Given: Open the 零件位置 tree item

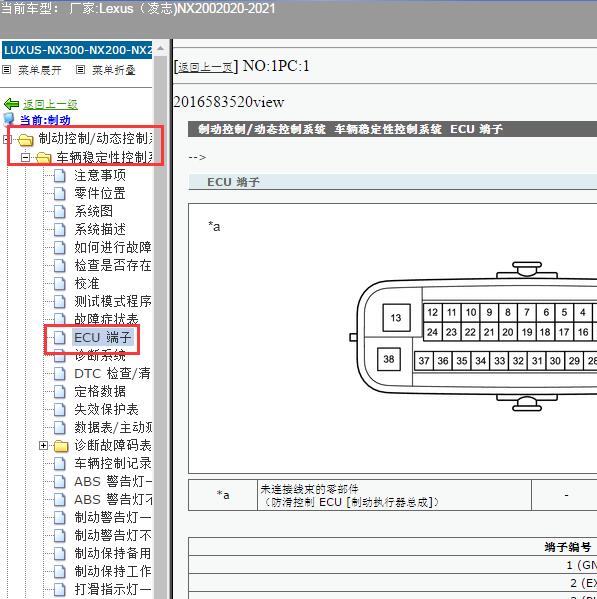Looking at the screenshot, I should 100,194.
